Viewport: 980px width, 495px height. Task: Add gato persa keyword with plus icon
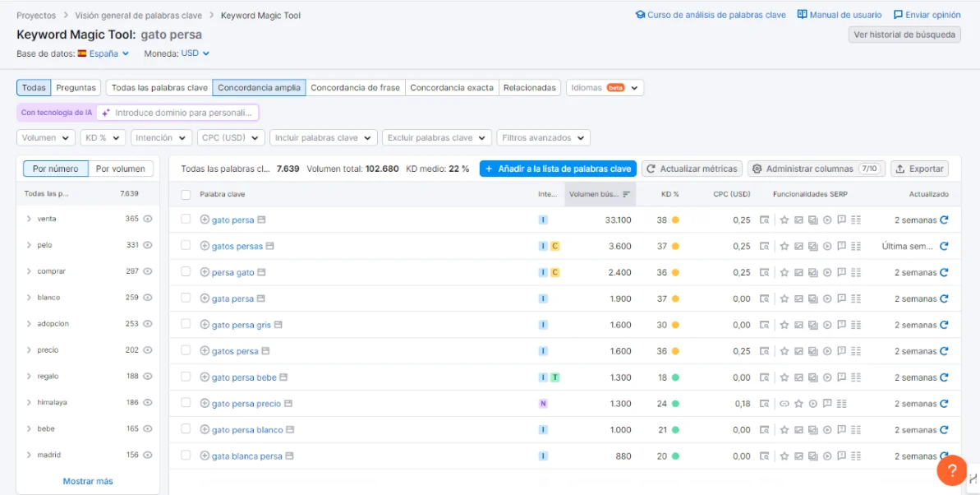[x=205, y=220]
